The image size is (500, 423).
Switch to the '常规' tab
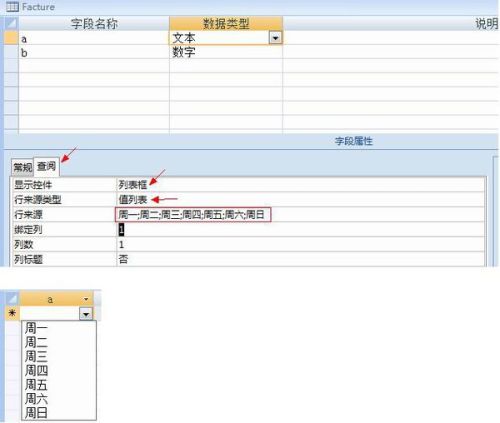(23, 167)
